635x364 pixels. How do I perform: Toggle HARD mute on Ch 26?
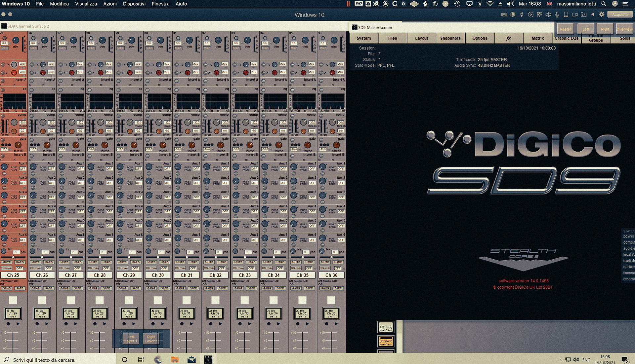tap(49, 262)
